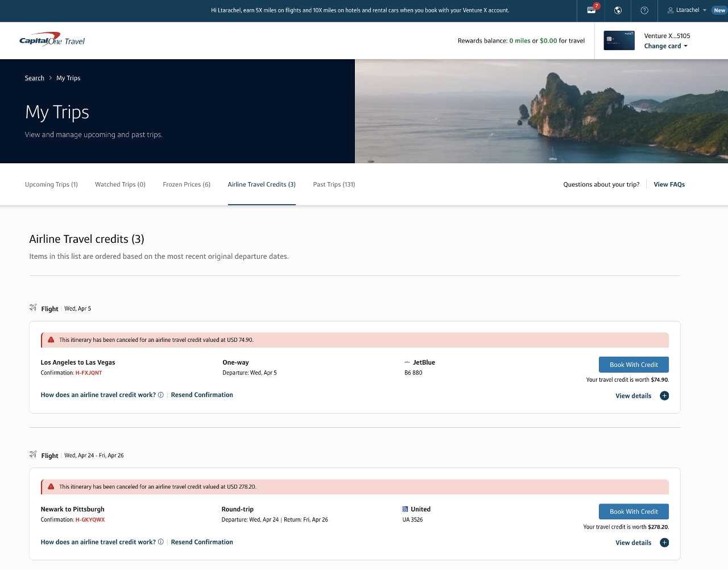Viewport: 728px width, 570px height.
Task: Click the H-FXJQNT confirmation code
Action: [x=89, y=373]
